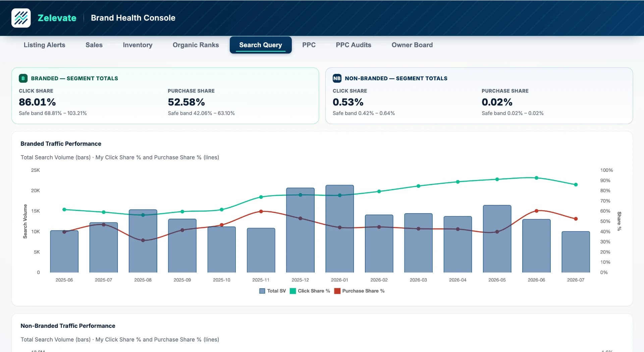This screenshot has height=352, width=644.
Task: Select the 2025-11 purchase share data point
Action: (x=261, y=212)
